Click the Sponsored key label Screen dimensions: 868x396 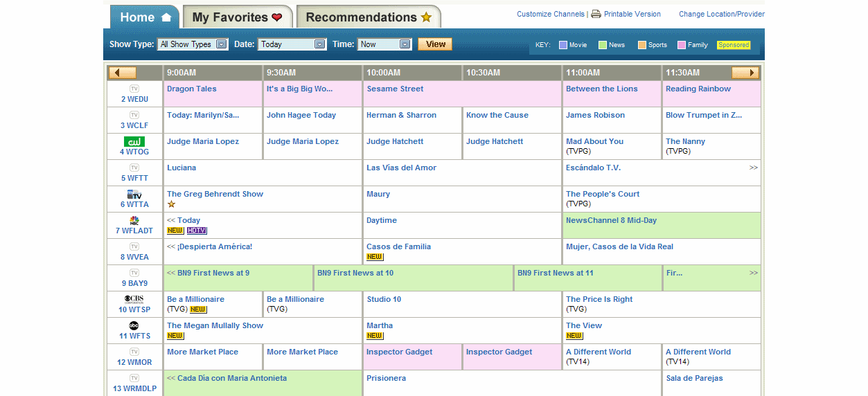click(x=734, y=45)
